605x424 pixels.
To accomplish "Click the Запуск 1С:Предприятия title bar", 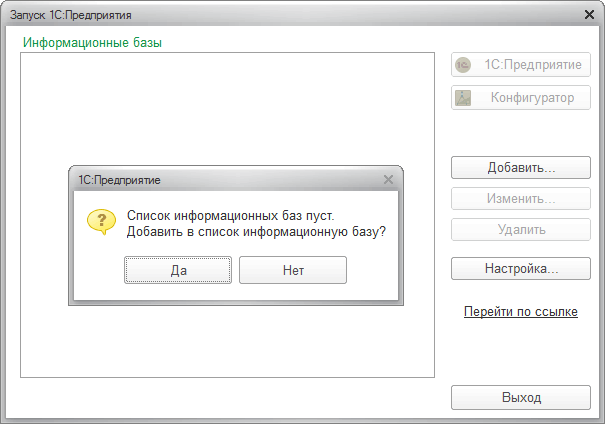I will [x=250, y=16].
